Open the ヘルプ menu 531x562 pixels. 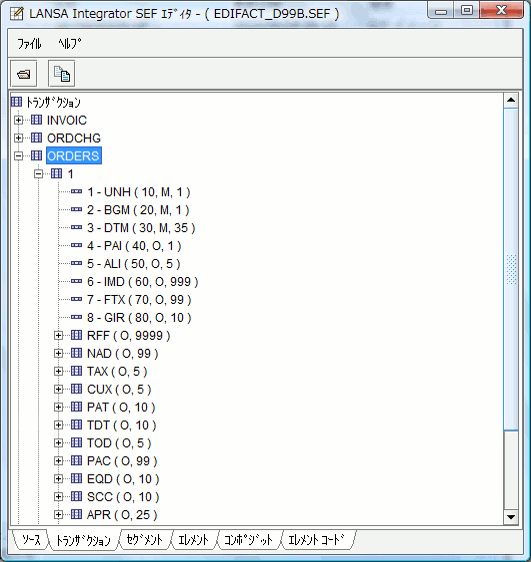point(70,44)
